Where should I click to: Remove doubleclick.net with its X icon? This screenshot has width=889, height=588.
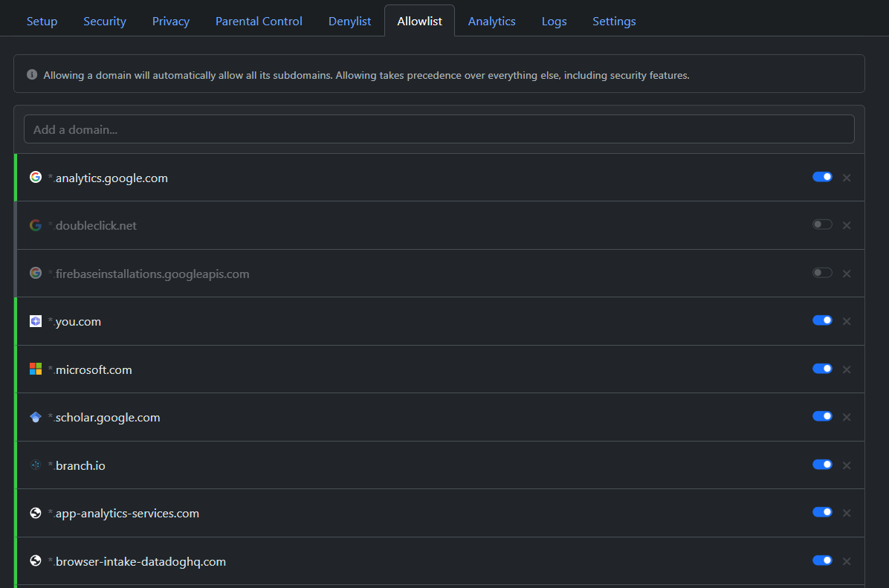pyautogui.click(x=846, y=225)
